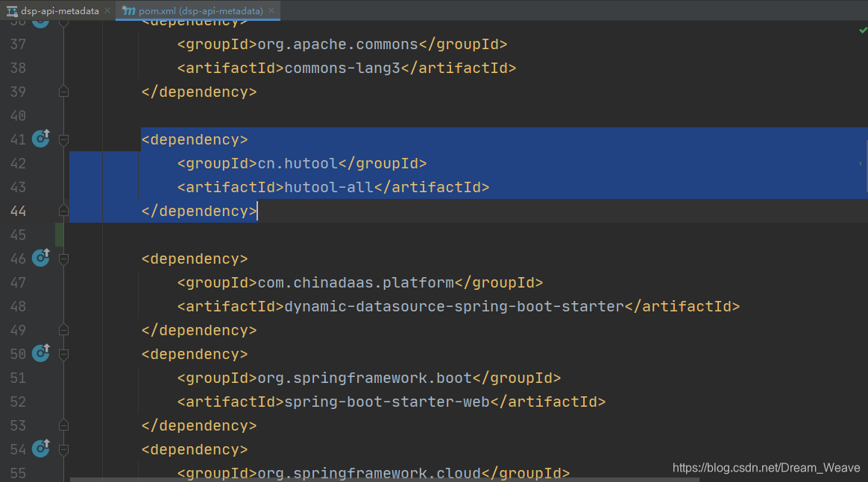The width and height of the screenshot is (868, 482).
Task: Close the pom.xml editor tab
Action: pos(272,11)
